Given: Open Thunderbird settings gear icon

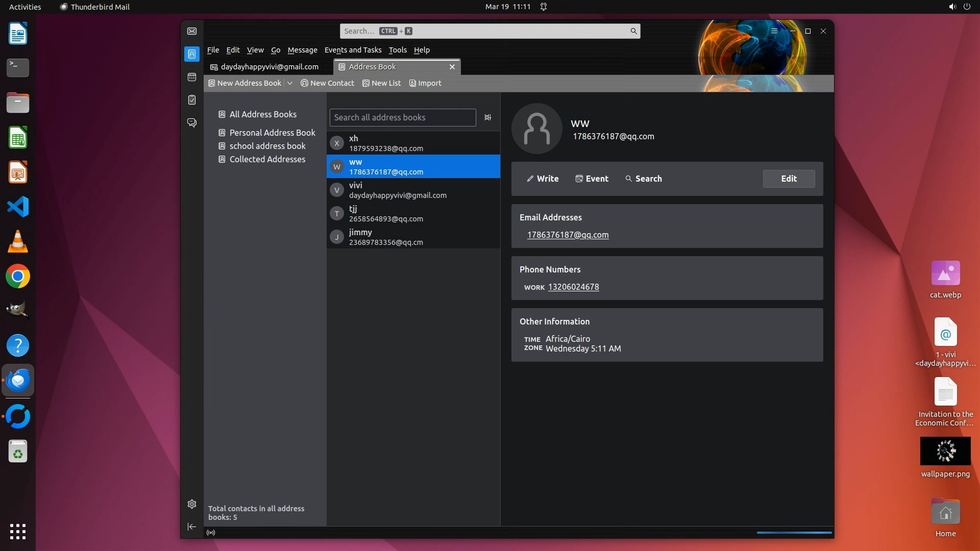Looking at the screenshot, I should (192, 504).
